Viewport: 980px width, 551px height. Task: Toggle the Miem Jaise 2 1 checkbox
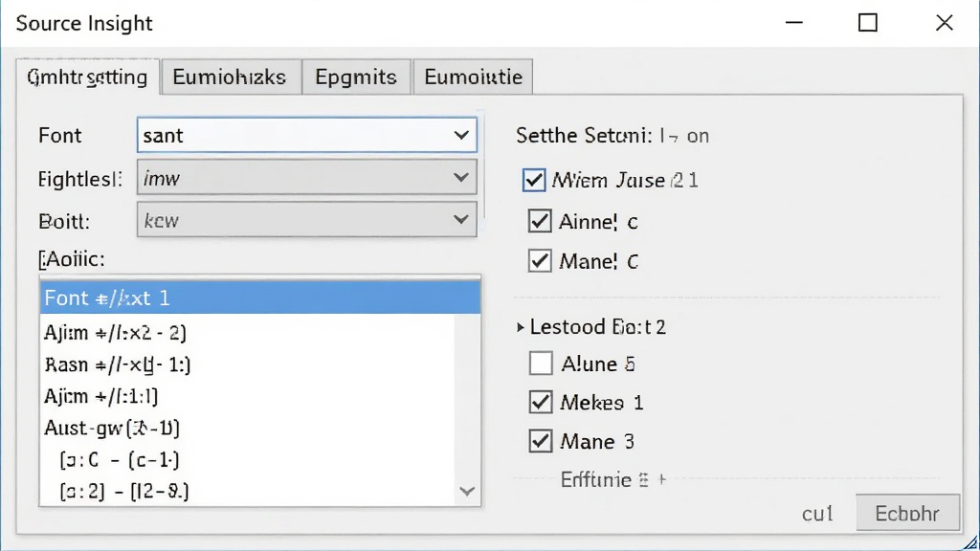[x=534, y=180]
